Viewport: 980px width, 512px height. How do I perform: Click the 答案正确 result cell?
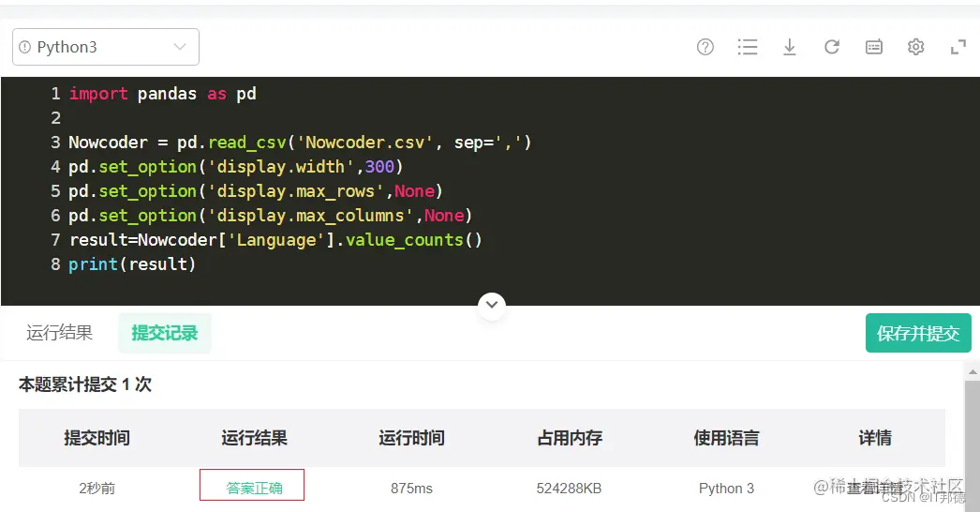pos(253,485)
